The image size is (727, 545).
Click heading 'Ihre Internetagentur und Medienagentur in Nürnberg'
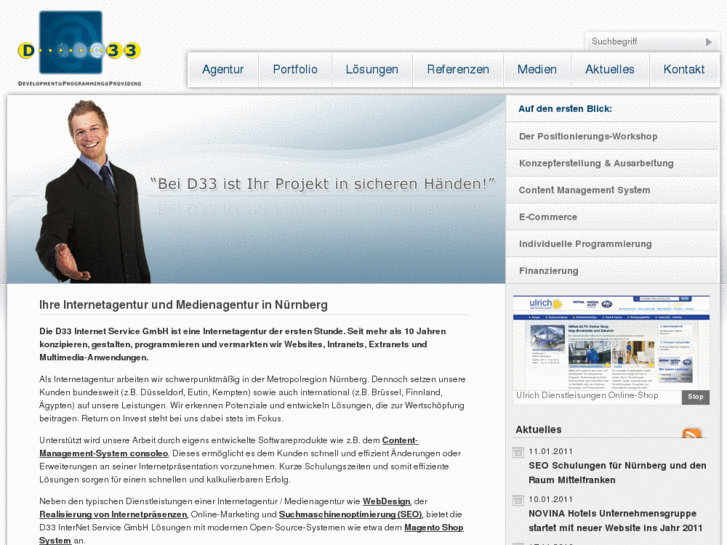183,305
